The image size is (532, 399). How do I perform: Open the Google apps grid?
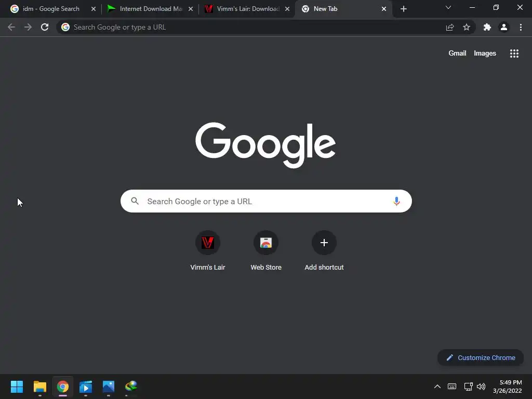click(514, 54)
